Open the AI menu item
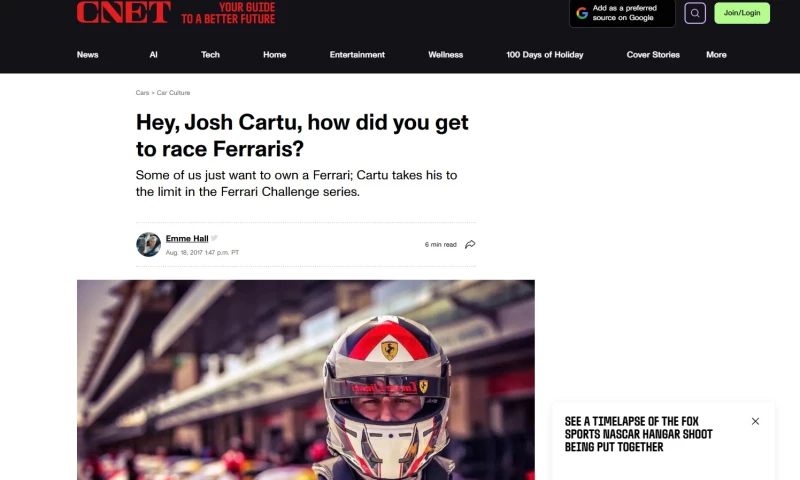This screenshot has width=800, height=480. click(154, 55)
